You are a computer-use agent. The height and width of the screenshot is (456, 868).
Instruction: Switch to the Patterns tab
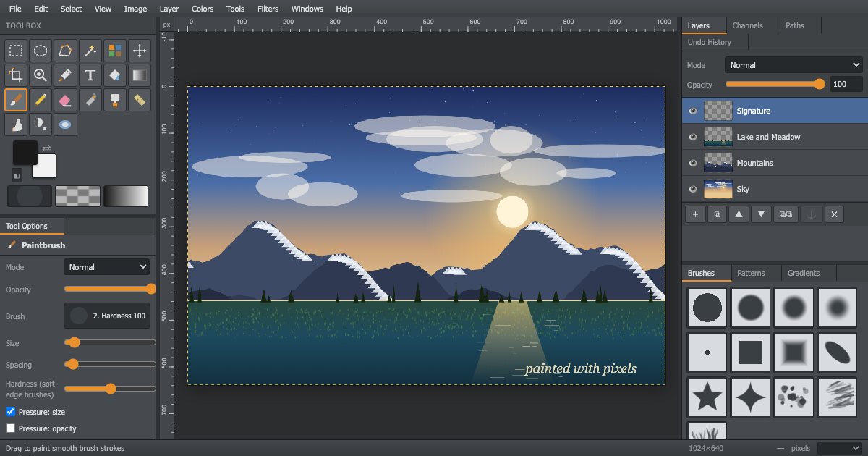pos(751,273)
